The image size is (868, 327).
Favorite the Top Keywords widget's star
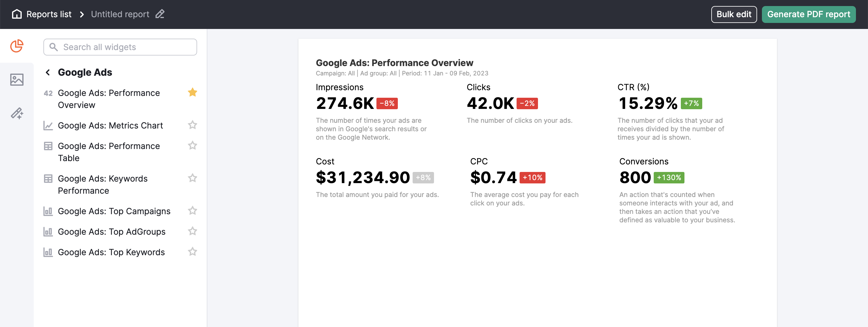pos(192,252)
